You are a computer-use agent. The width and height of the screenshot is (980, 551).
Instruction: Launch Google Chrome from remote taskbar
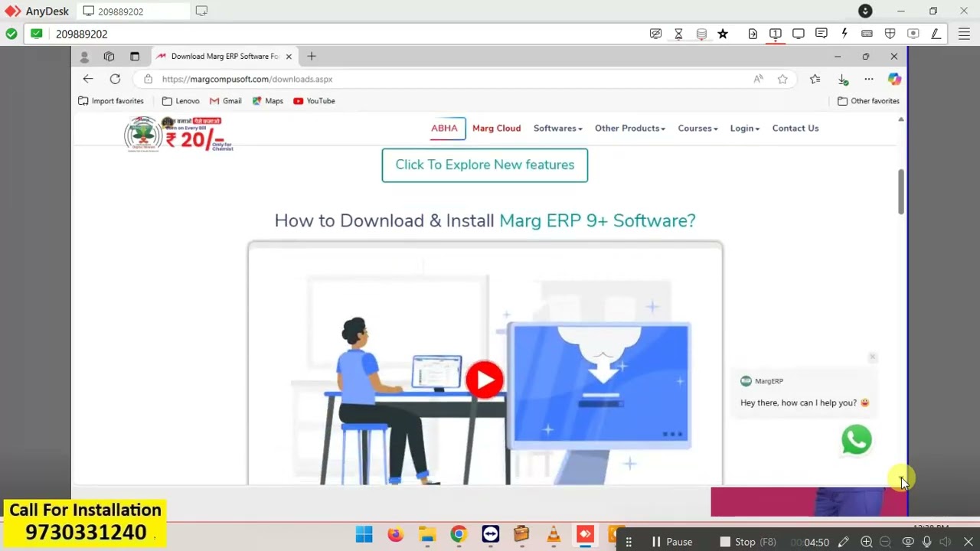click(x=459, y=534)
